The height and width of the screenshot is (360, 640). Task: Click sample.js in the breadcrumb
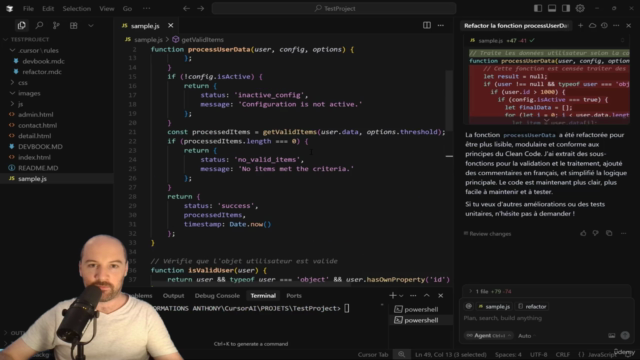click(x=148, y=40)
